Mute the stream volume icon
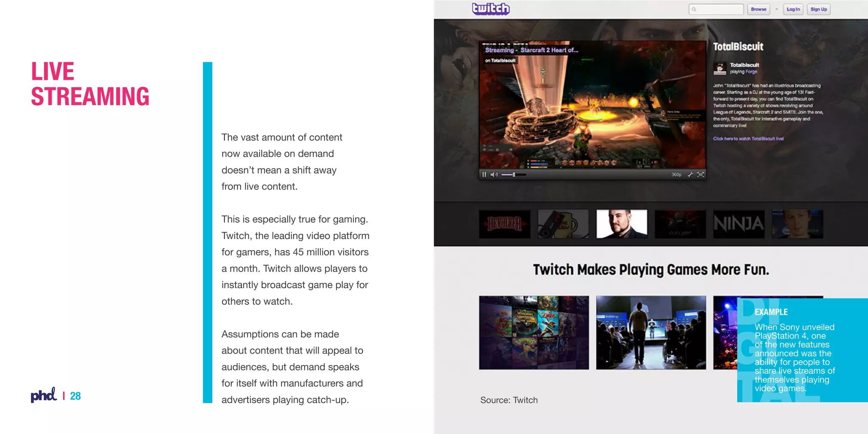The image size is (868, 434). 494,175
